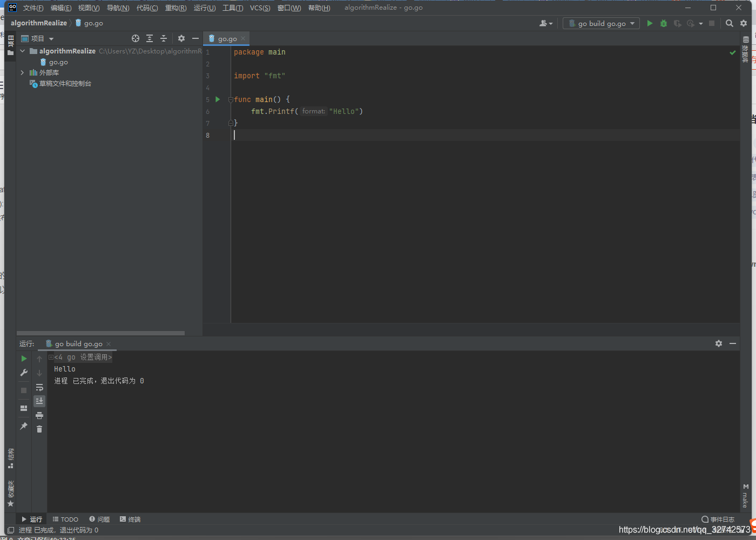Open 结构 side tool window
The image size is (756, 540).
click(x=10, y=458)
